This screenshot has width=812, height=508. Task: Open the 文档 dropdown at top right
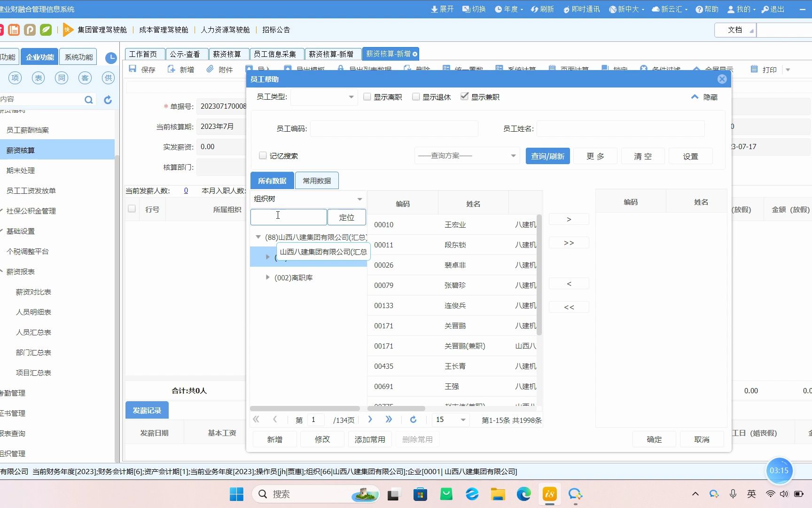click(735, 30)
